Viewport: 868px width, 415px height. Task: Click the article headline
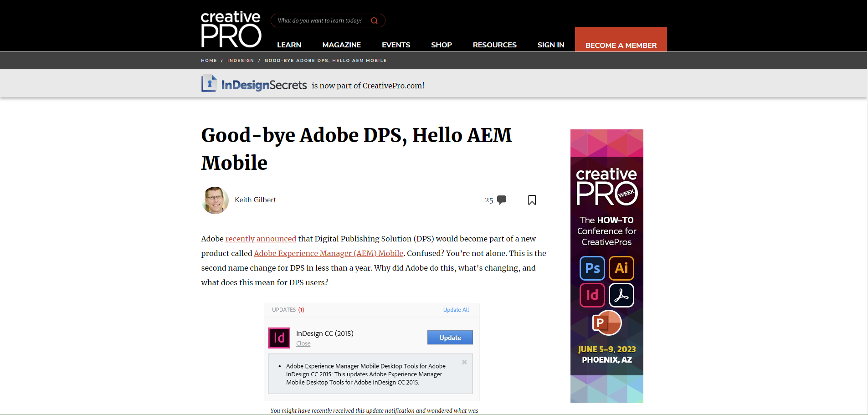356,149
